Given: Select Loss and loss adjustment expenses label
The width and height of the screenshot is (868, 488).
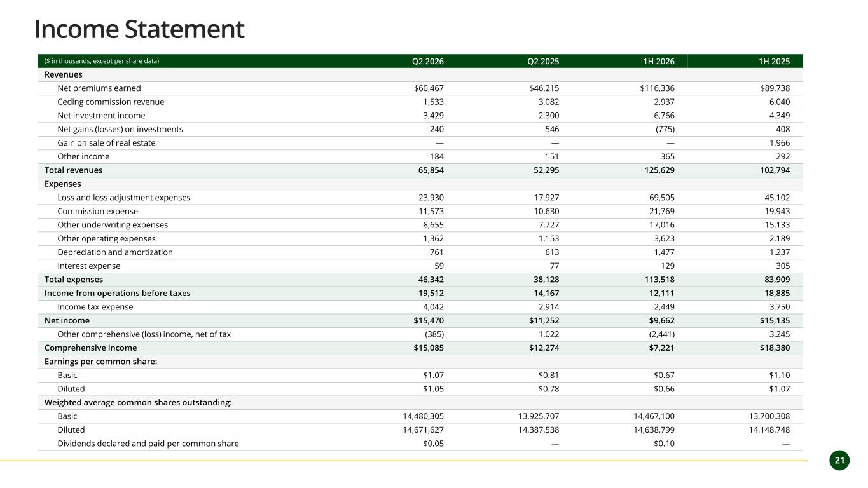Looking at the screenshot, I should tap(124, 198).
